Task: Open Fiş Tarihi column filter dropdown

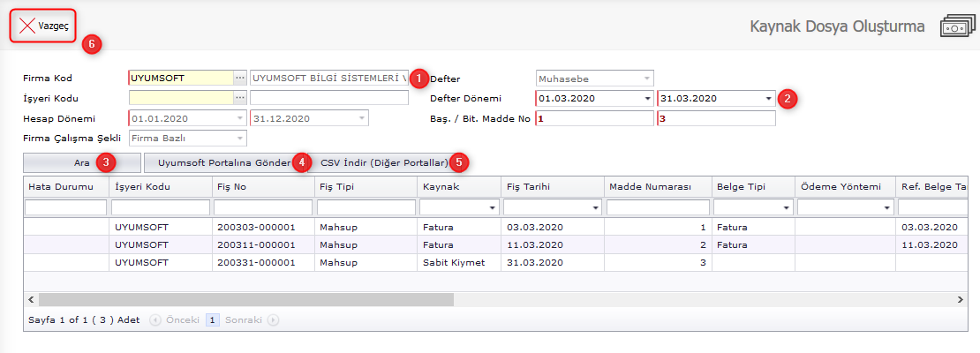Action: click(x=593, y=207)
